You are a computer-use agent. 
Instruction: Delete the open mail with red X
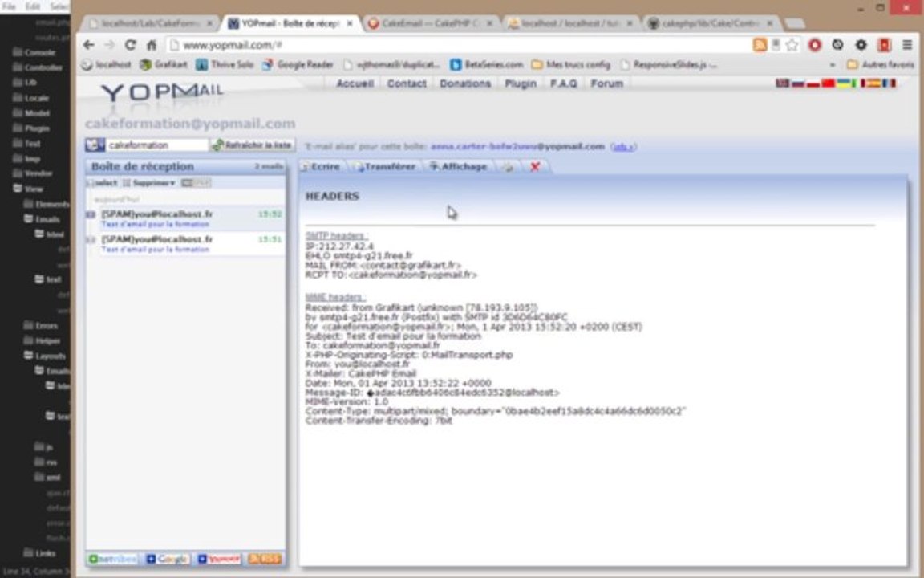tap(535, 167)
